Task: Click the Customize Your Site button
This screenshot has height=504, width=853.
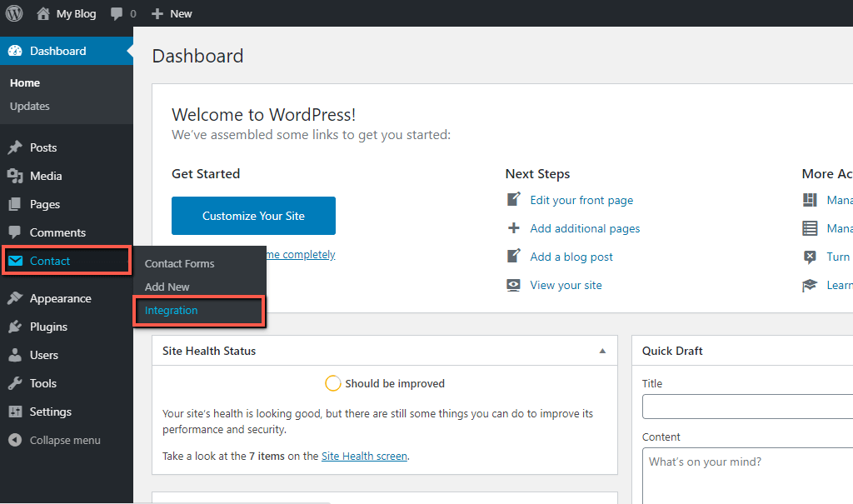Action: pos(253,216)
